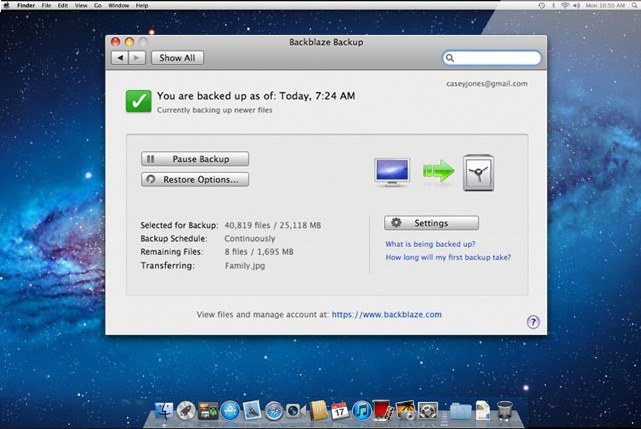641x429 pixels.
Task: Open the App Store dock icon
Action: click(229, 410)
